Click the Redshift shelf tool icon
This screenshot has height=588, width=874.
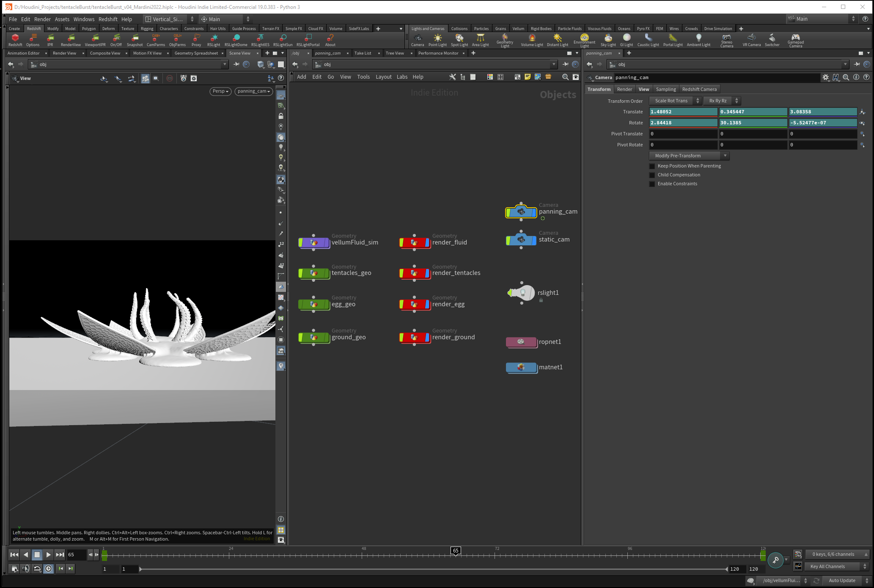[x=15, y=40]
